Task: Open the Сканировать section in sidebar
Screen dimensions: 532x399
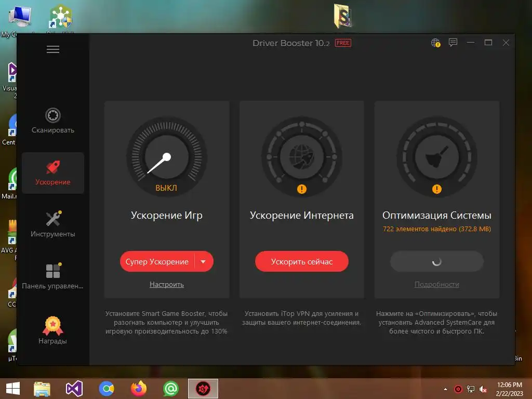Action: coord(53,121)
